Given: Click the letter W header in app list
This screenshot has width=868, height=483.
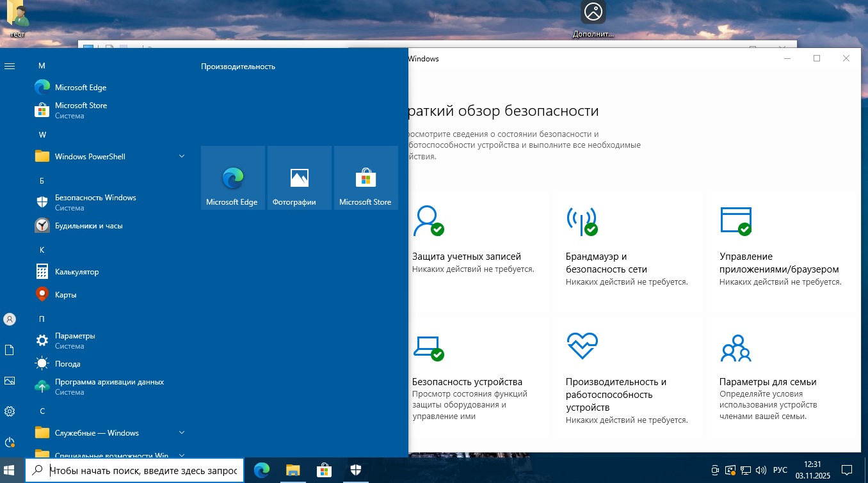Looking at the screenshot, I should 43,135.
